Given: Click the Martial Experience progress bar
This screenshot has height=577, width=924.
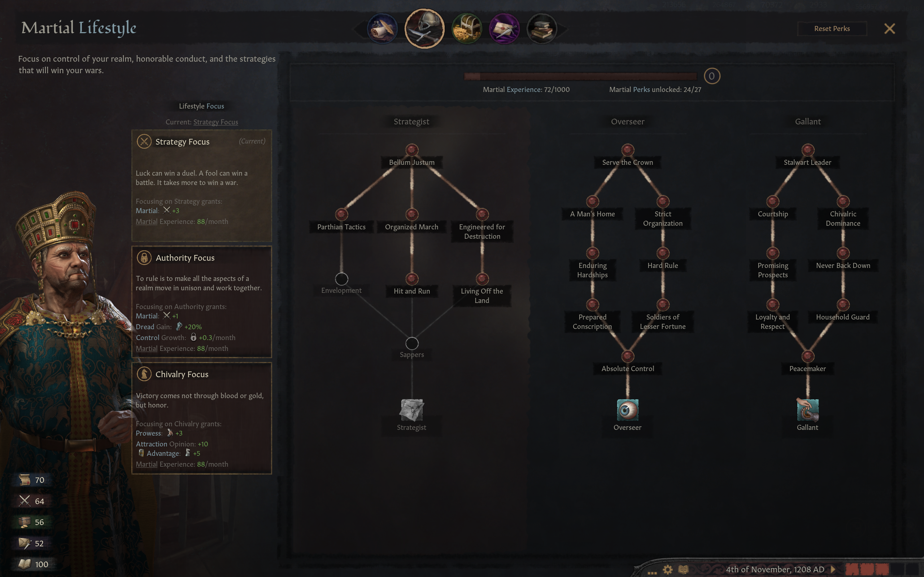Looking at the screenshot, I should (x=580, y=76).
